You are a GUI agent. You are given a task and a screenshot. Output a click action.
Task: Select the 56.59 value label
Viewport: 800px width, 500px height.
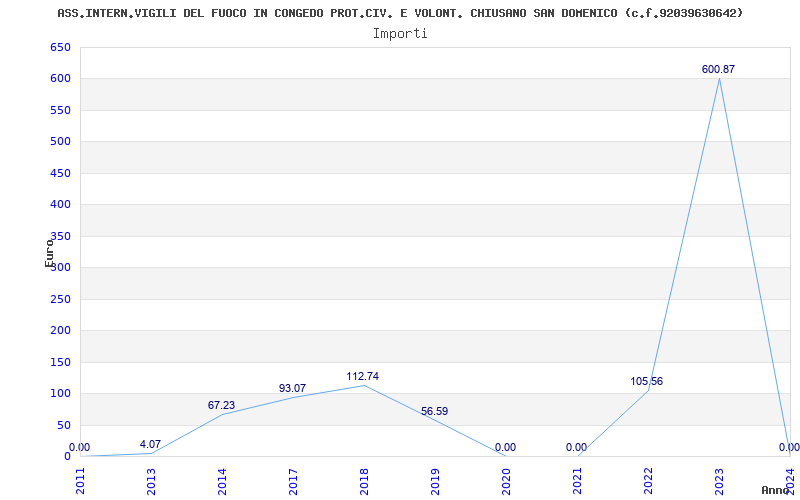[x=434, y=411]
